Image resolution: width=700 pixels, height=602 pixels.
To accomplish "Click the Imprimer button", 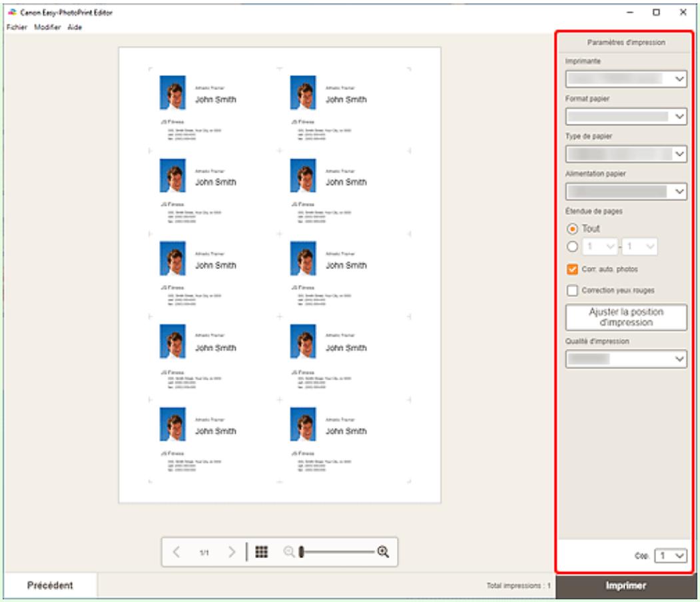I will tap(625, 585).
